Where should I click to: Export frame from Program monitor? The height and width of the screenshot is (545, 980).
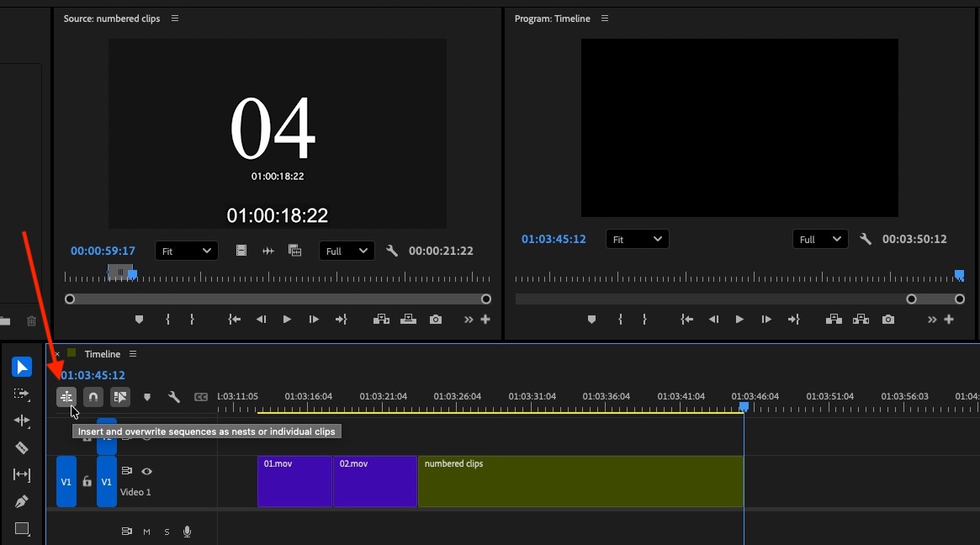pyautogui.click(x=888, y=320)
